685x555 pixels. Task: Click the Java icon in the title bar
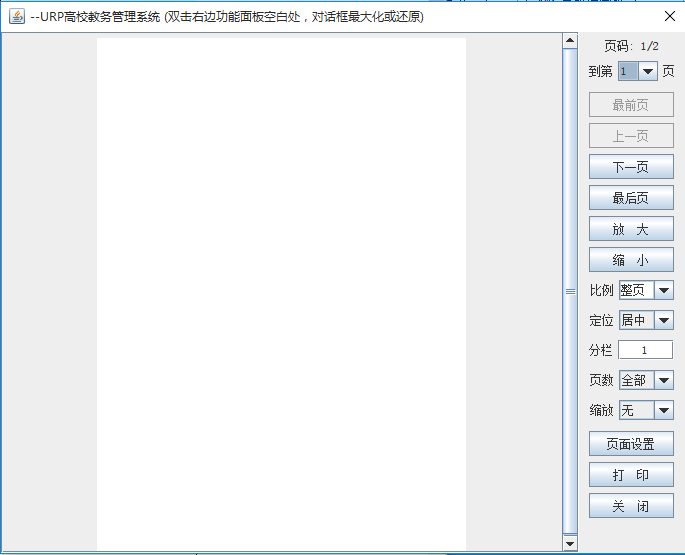pyautogui.click(x=17, y=16)
